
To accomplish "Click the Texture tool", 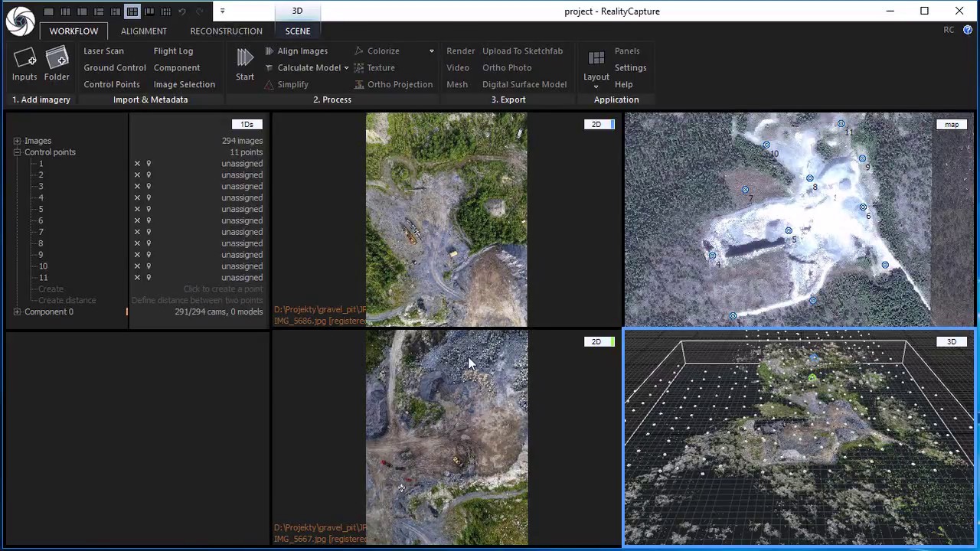I will [x=374, y=67].
